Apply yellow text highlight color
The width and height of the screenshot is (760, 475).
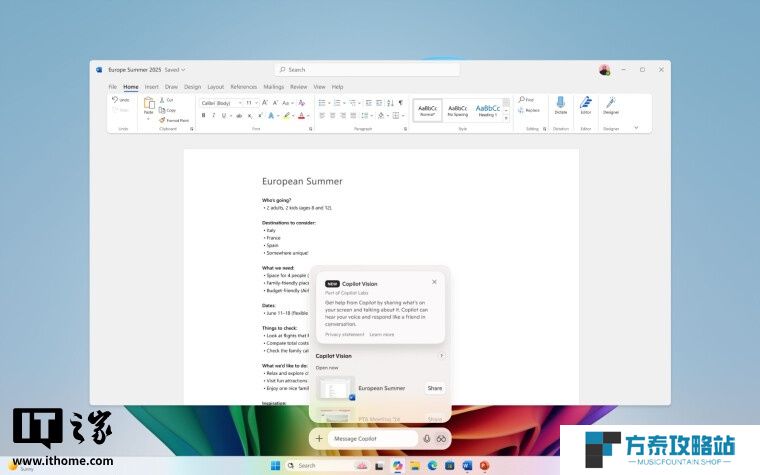[287, 115]
